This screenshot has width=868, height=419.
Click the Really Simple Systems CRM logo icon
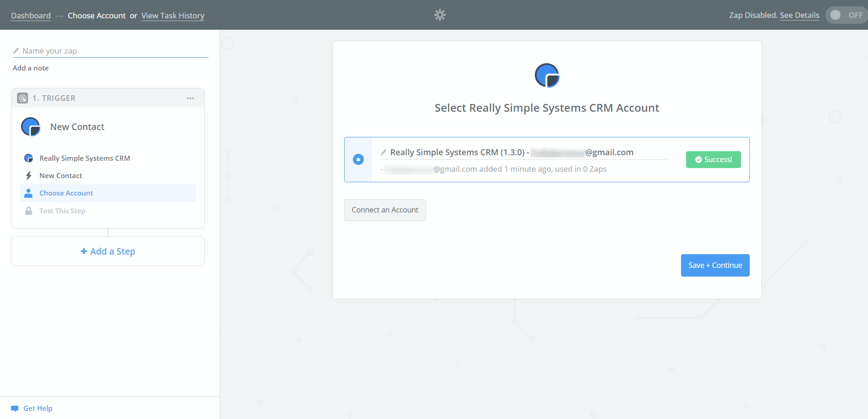28,158
